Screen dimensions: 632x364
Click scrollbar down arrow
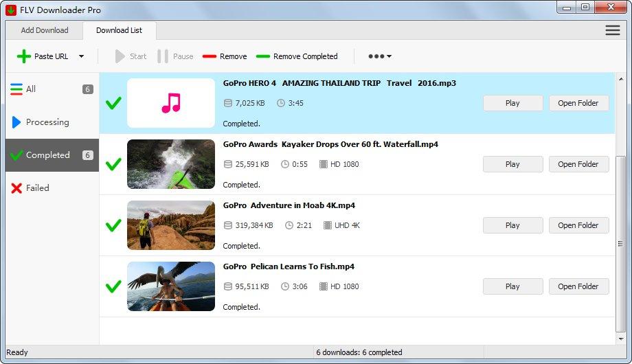pyautogui.click(x=621, y=339)
